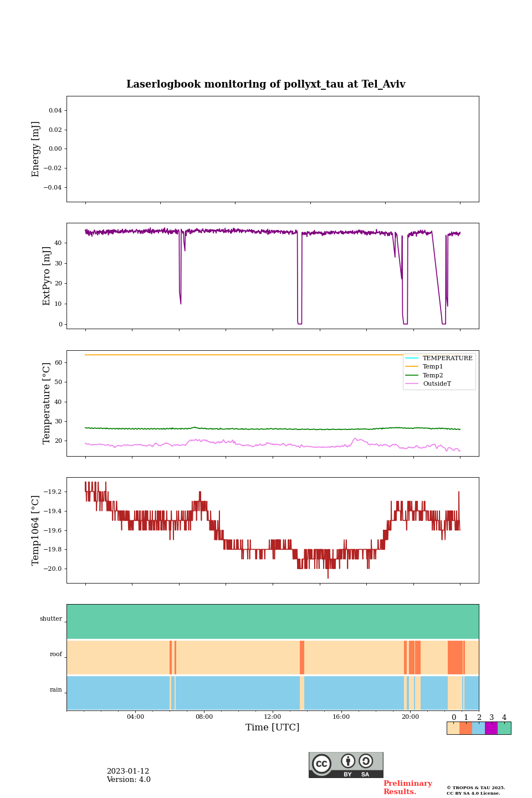This screenshot has width=532, height=798.
Task: Click the 60 tick on Temperature axis
Action: pyautogui.click(x=58, y=363)
